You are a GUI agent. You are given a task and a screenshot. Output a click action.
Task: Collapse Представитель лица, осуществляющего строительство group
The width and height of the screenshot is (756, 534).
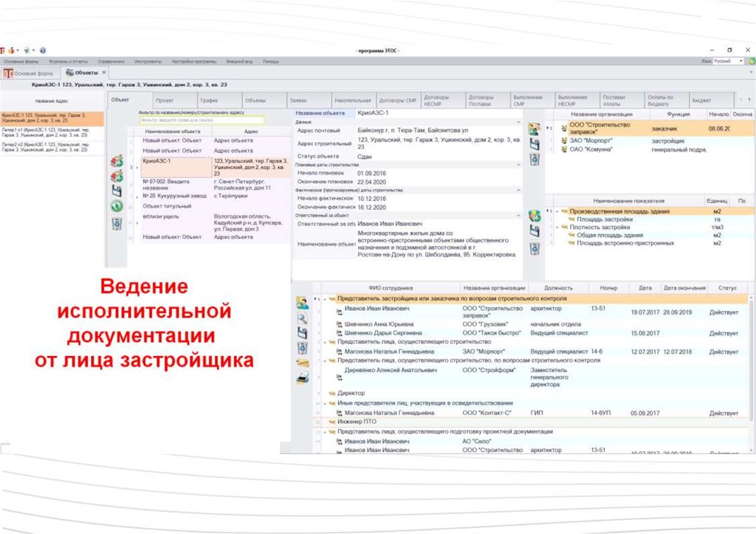(325, 342)
